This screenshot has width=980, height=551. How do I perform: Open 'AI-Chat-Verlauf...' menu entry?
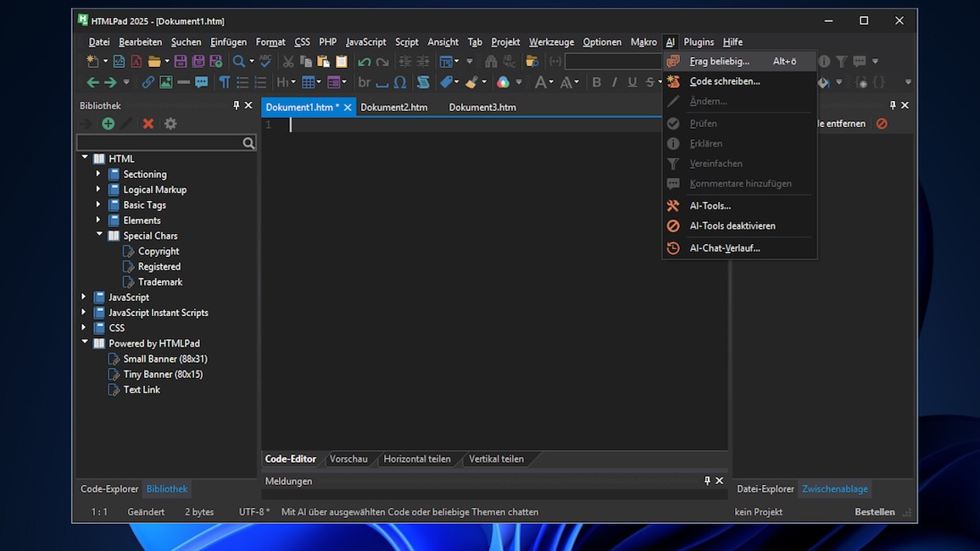click(x=739, y=248)
